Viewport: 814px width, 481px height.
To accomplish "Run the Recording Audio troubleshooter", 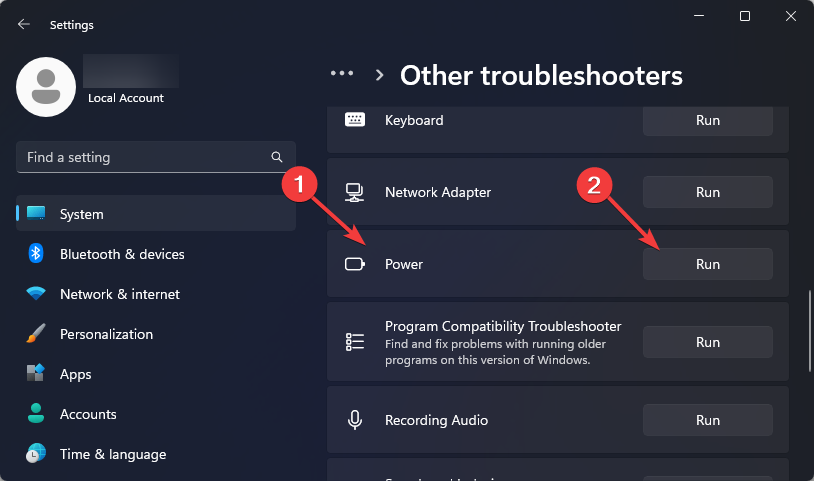I will tap(708, 420).
